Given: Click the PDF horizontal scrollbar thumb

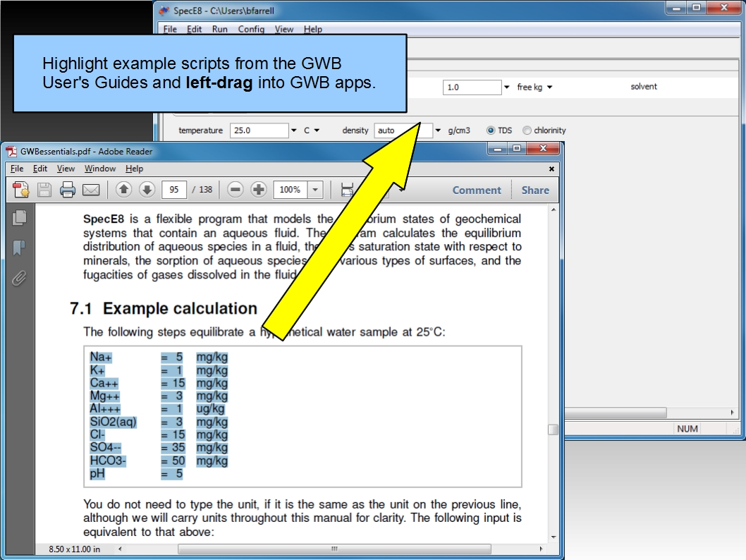Looking at the screenshot, I should 334,549.
